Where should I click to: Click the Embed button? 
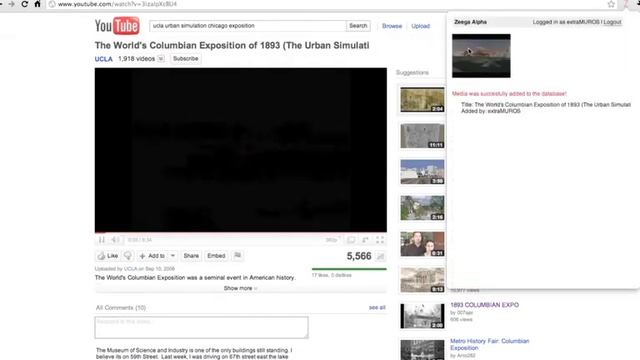coord(216,256)
